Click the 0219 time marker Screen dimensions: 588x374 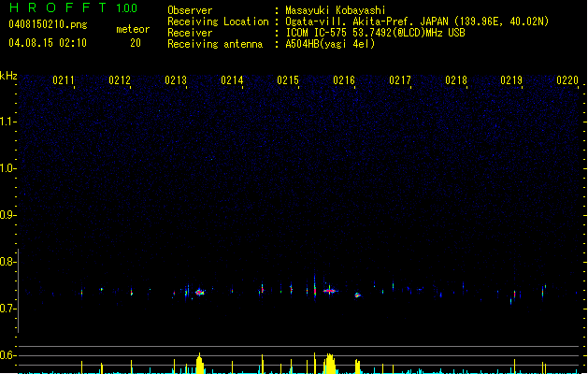511,80
